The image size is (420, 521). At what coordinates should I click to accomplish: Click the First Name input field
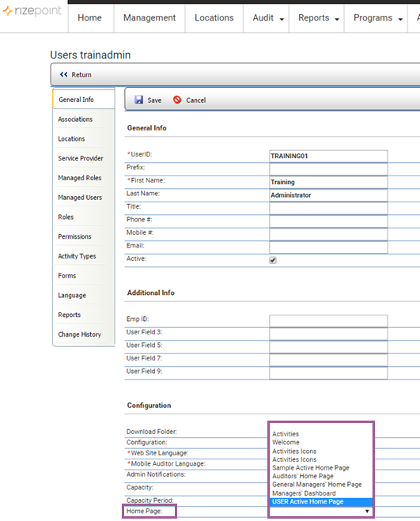tap(328, 182)
